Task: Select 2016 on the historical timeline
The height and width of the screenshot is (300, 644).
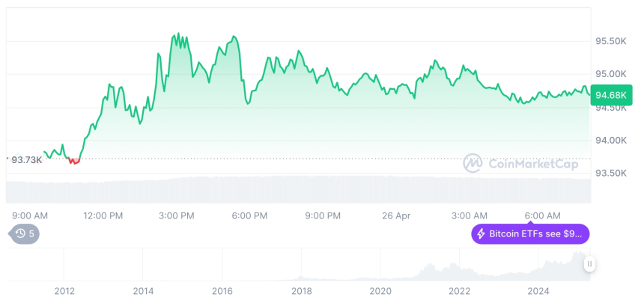Action: (x=222, y=290)
